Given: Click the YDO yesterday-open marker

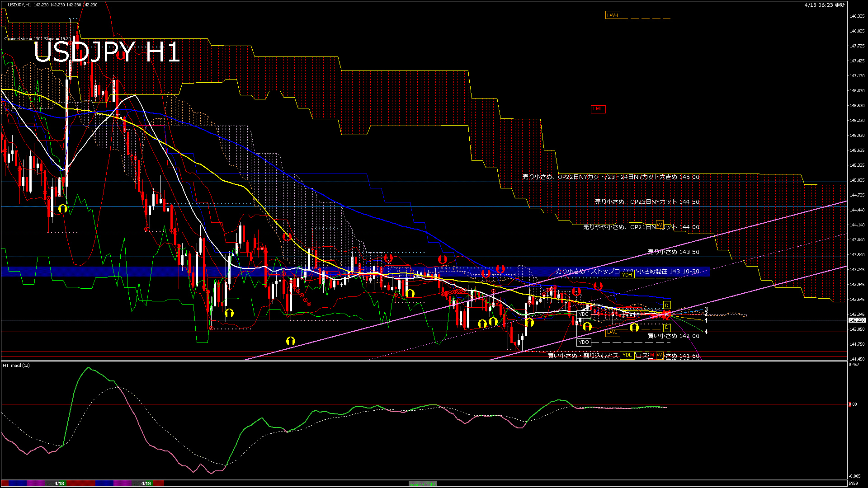Looking at the screenshot, I should 584,342.
